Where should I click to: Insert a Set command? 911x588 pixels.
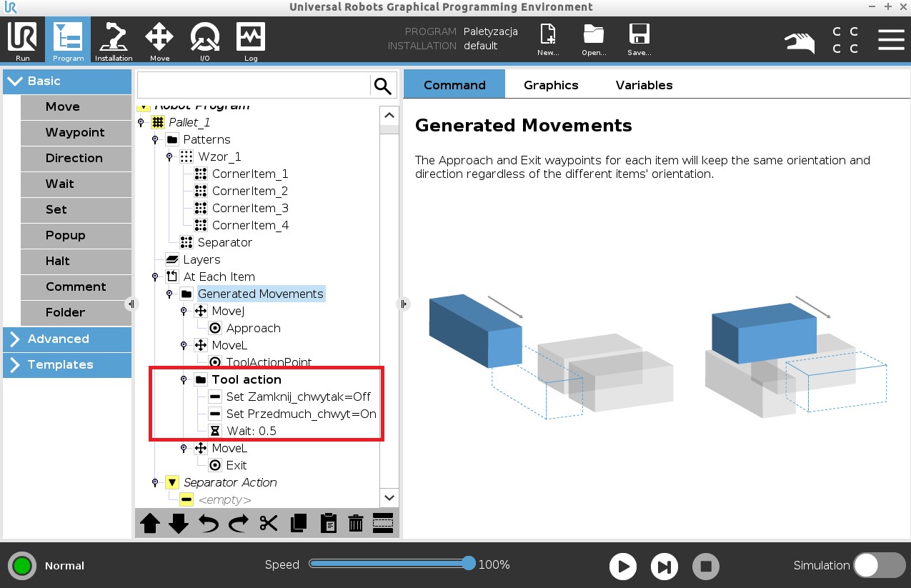coord(76,209)
